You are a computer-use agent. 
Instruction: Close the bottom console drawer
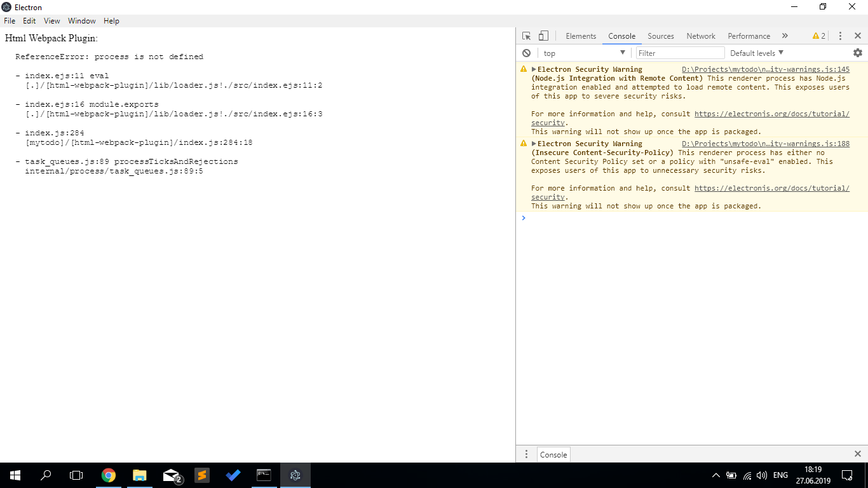click(857, 454)
